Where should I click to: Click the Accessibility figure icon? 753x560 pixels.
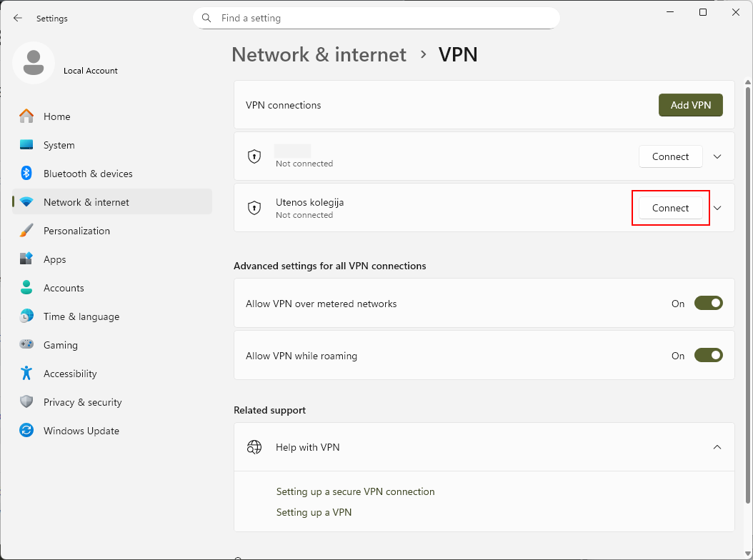click(26, 374)
